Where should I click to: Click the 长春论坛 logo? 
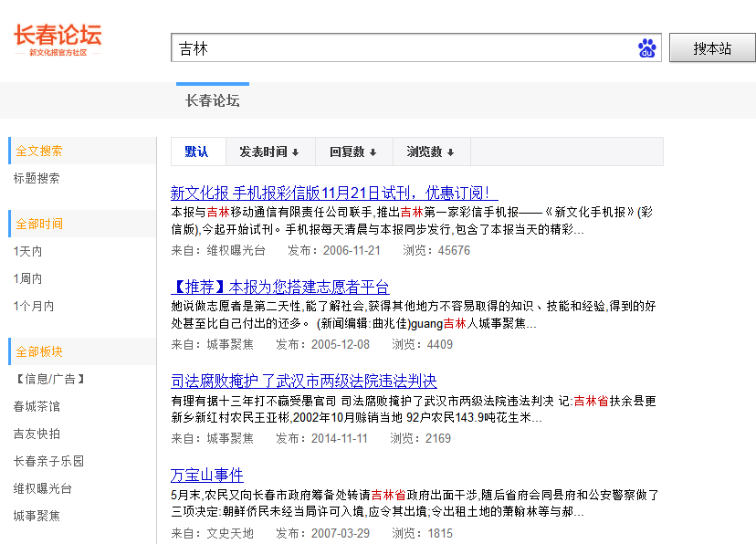pyautogui.click(x=58, y=40)
